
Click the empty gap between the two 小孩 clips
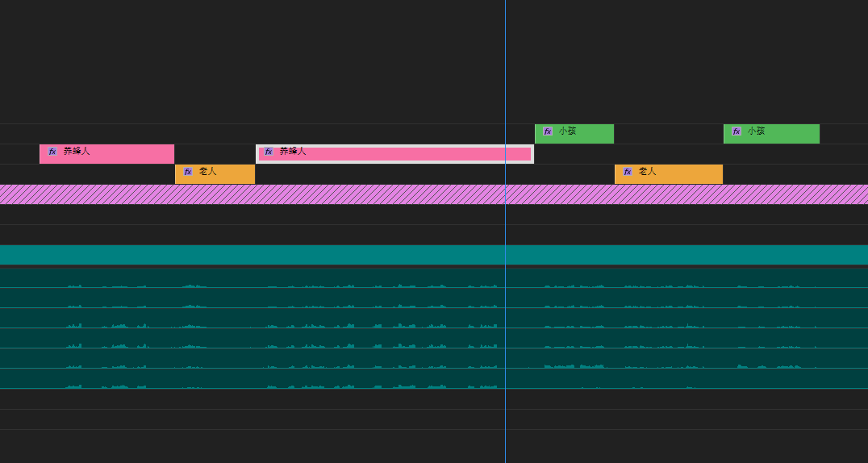(668, 134)
